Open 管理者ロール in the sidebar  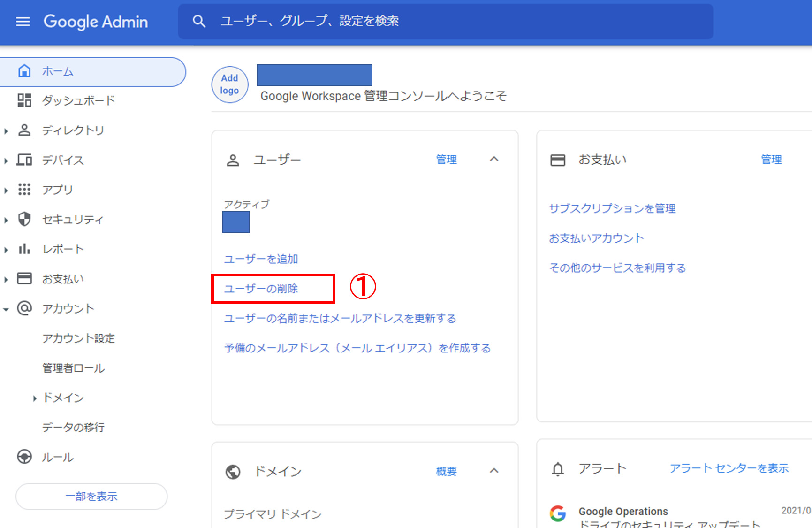74,368
